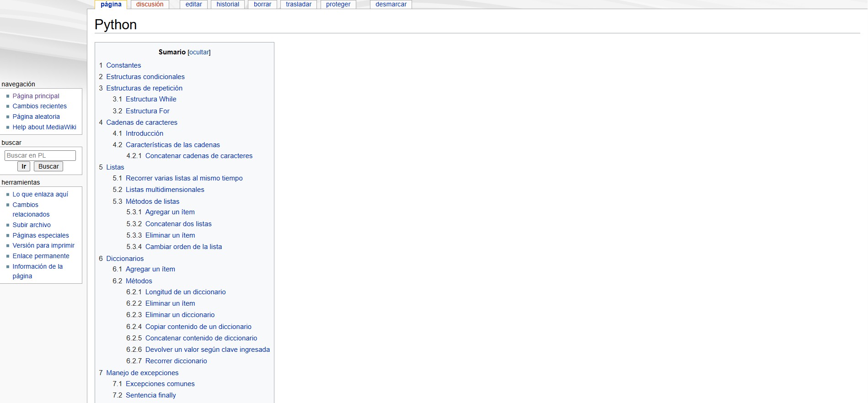Jump to '4 Cadenas de caracteres'

tap(138, 122)
